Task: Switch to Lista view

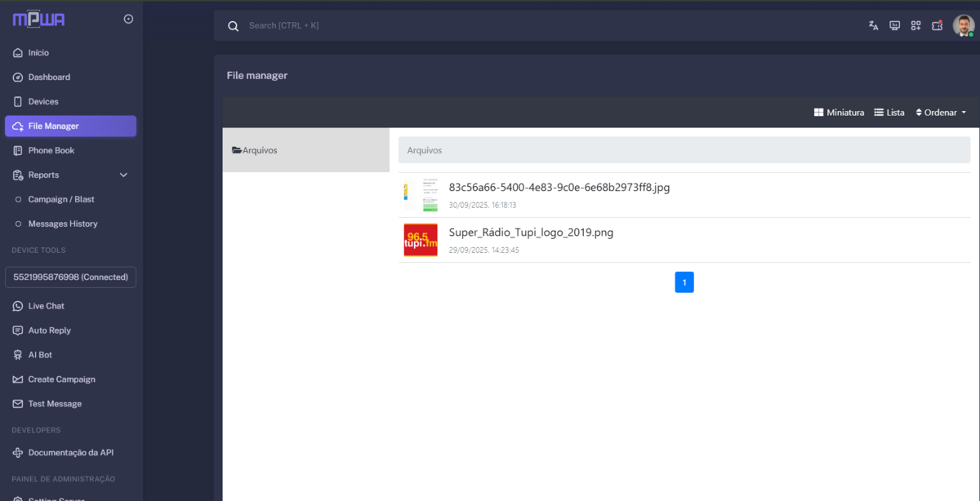Action: pos(889,113)
